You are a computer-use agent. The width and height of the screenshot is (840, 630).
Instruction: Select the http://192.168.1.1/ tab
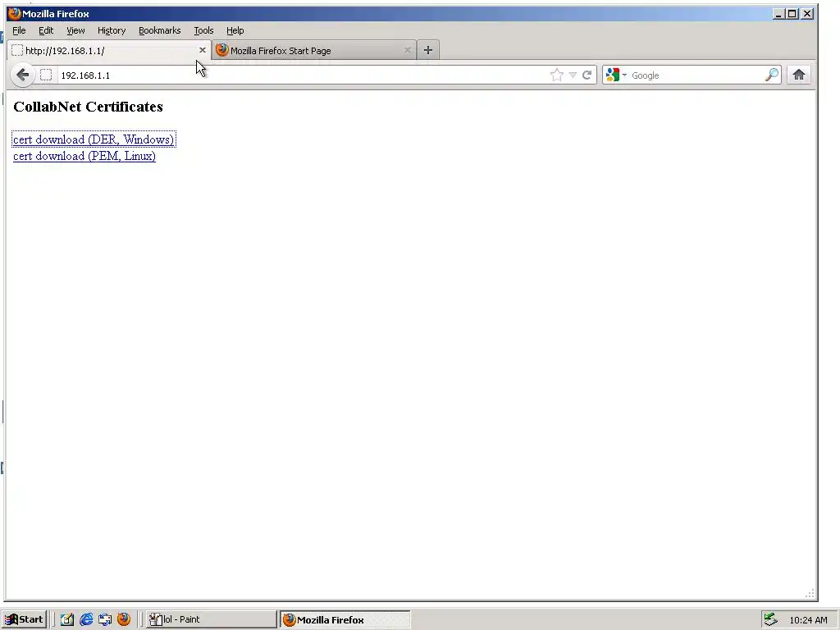[x=109, y=50]
